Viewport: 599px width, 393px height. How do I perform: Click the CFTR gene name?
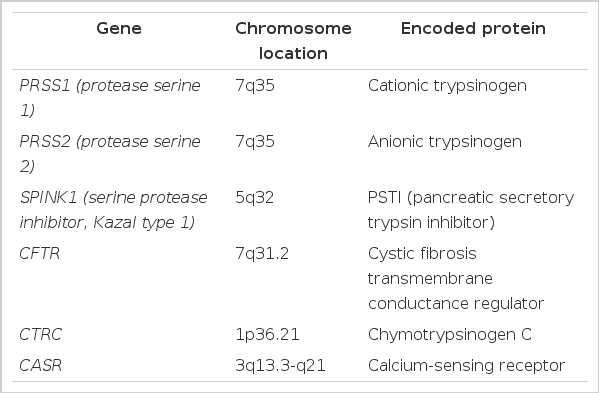coord(40,254)
